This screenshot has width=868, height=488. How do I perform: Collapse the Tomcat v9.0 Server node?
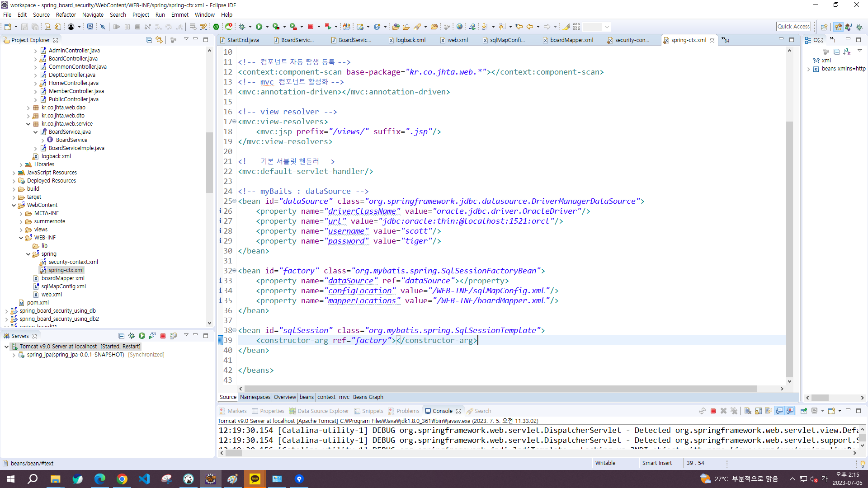click(6, 347)
